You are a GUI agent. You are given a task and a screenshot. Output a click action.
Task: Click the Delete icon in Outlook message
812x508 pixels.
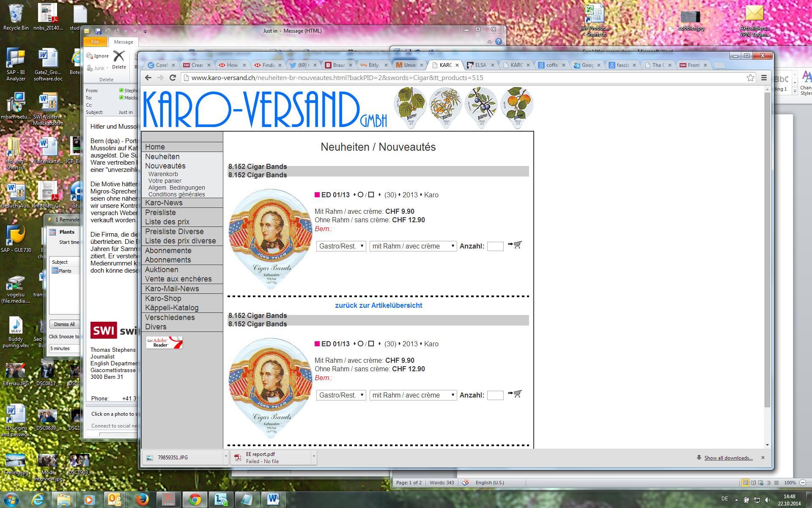coord(119,60)
